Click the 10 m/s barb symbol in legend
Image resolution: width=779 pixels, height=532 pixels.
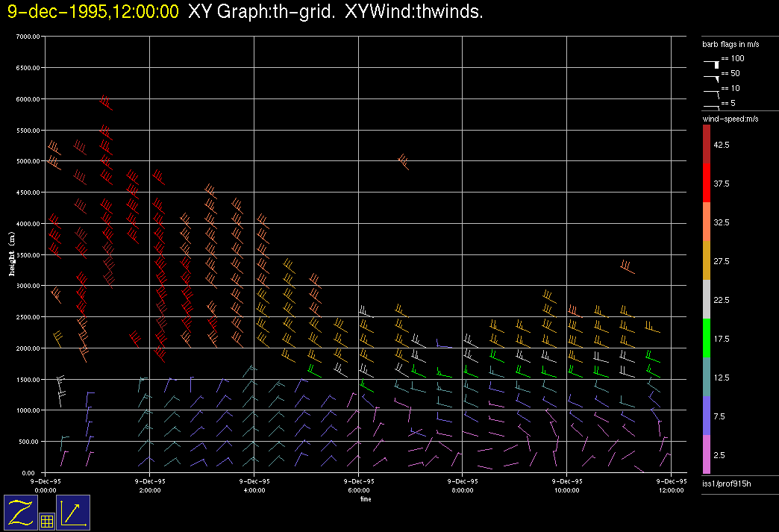712,92
